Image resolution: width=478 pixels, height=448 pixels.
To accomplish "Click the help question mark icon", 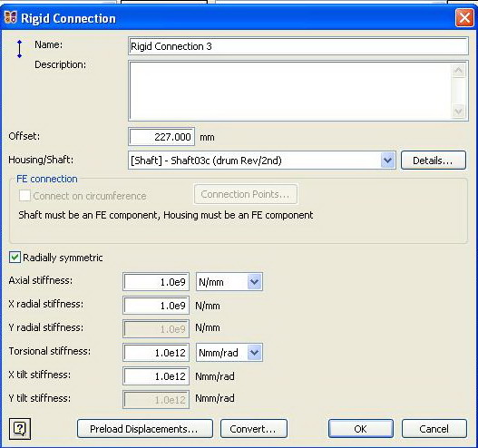I will pos(20,429).
